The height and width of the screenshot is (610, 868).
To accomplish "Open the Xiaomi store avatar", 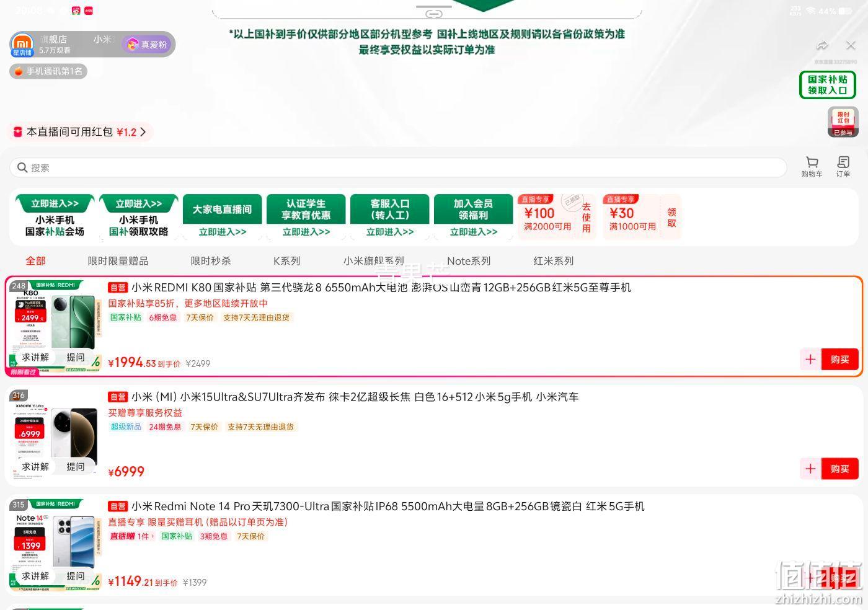I will tap(22, 45).
